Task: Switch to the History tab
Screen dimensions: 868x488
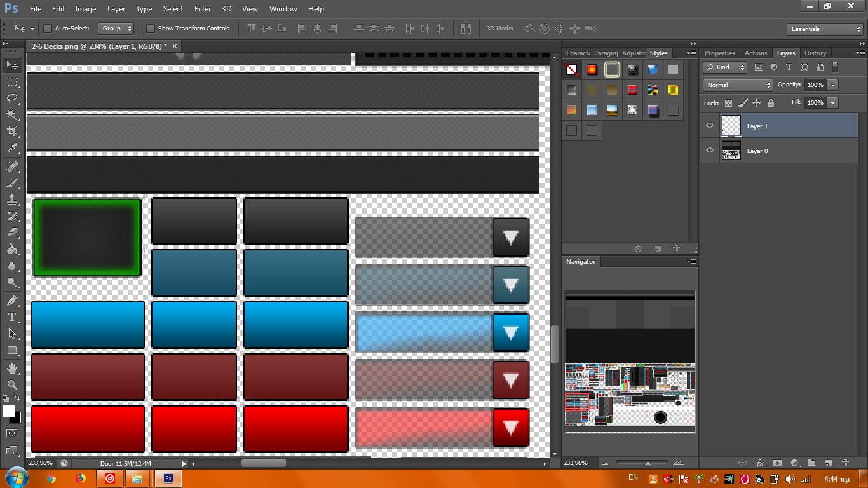Action: coord(815,53)
